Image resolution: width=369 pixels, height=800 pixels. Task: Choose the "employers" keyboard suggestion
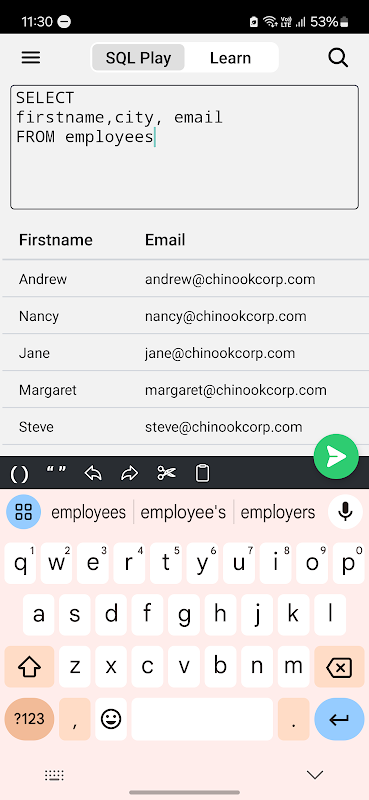coord(278,512)
